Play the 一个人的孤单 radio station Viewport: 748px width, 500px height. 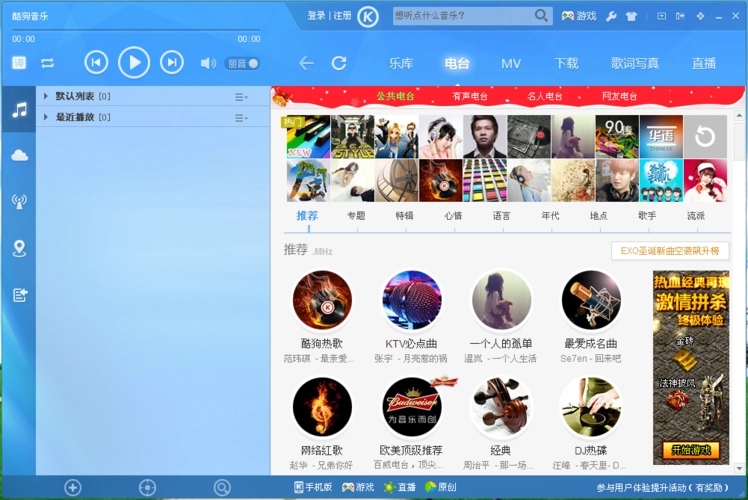(x=501, y=301)
